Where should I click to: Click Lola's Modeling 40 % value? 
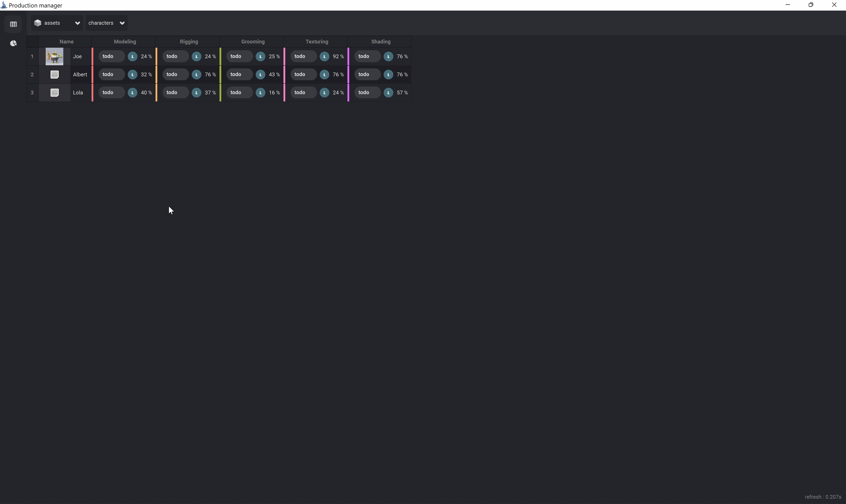point(146,92)
